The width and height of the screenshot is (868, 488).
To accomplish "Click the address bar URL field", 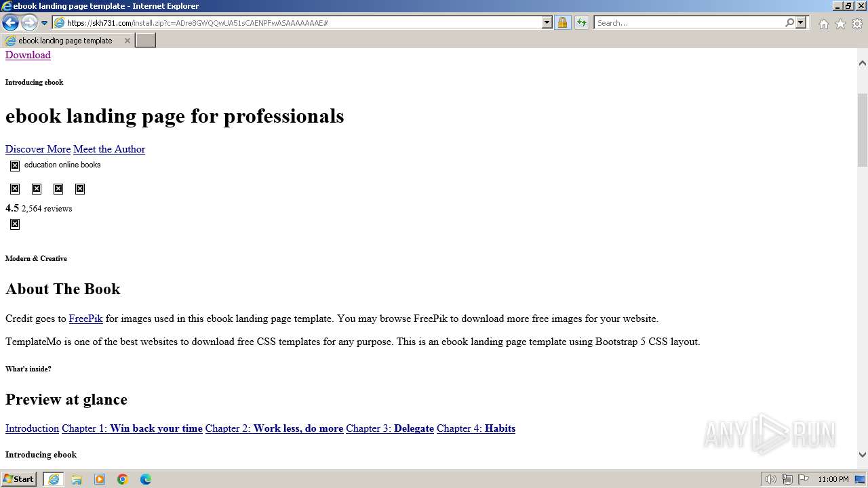I will [x=297, y=23].
